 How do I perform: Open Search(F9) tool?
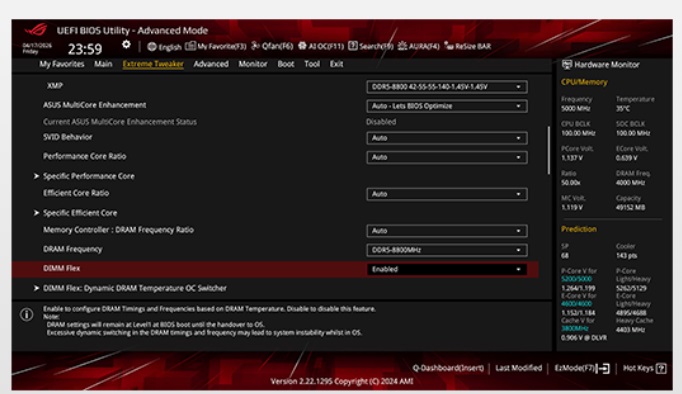coord(371,46)
